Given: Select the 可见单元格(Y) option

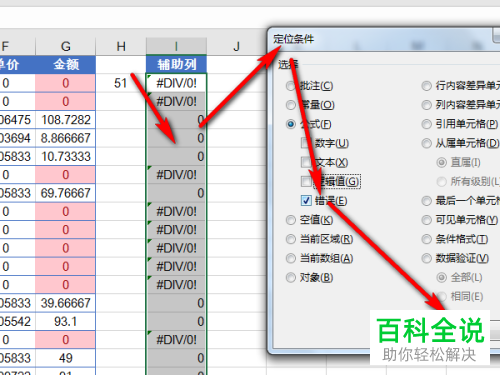Looking at the screenshot, I should click(426, 220).
